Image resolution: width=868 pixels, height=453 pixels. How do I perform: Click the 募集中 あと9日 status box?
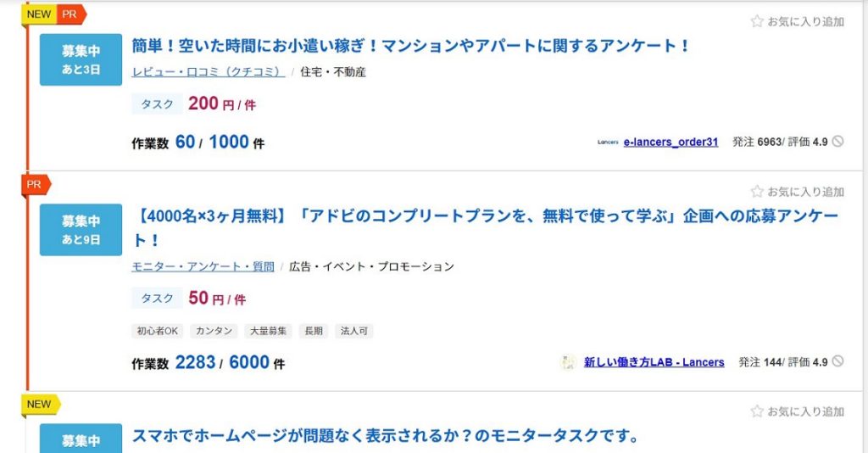pyautogui.click(x=81, y=230)
